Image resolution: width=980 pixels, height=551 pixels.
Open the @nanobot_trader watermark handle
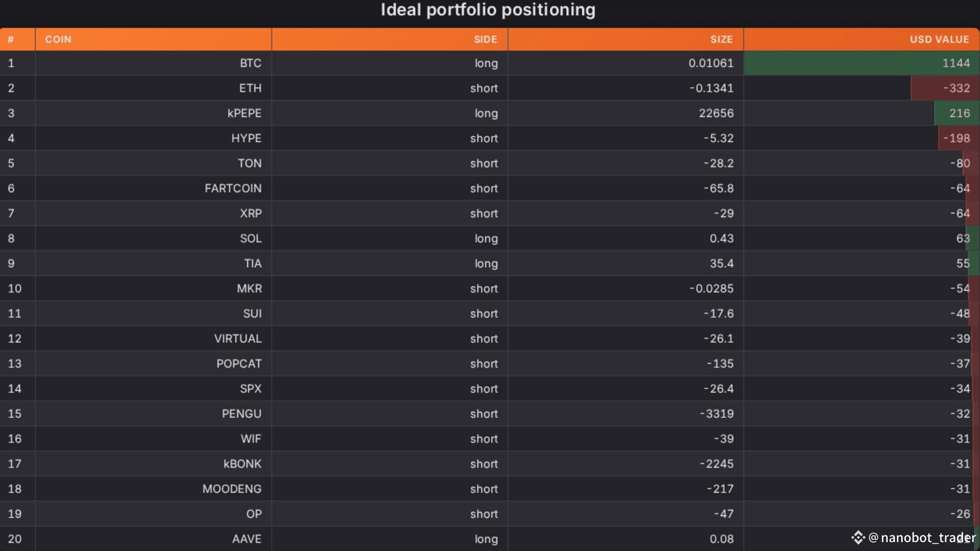pos(922,537)
